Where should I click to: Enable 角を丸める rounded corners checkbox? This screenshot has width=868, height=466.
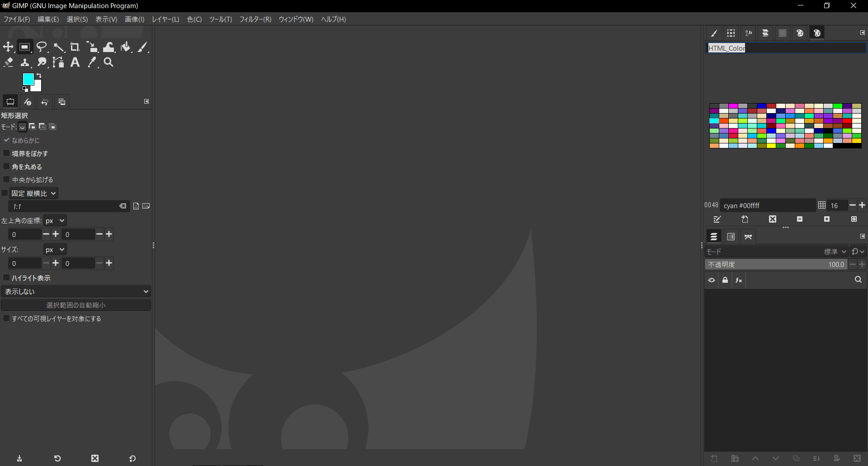point(6,166)
